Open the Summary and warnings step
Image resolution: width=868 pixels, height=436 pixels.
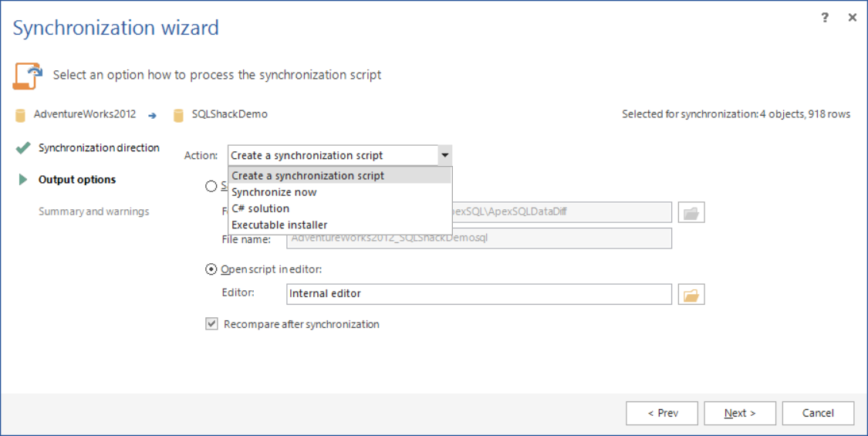pos(94,211)
